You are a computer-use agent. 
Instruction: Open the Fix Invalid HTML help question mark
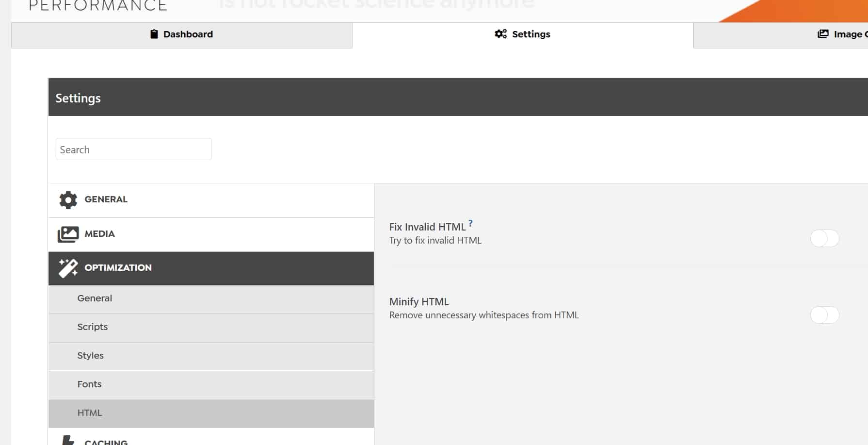(x=470, y=223)
